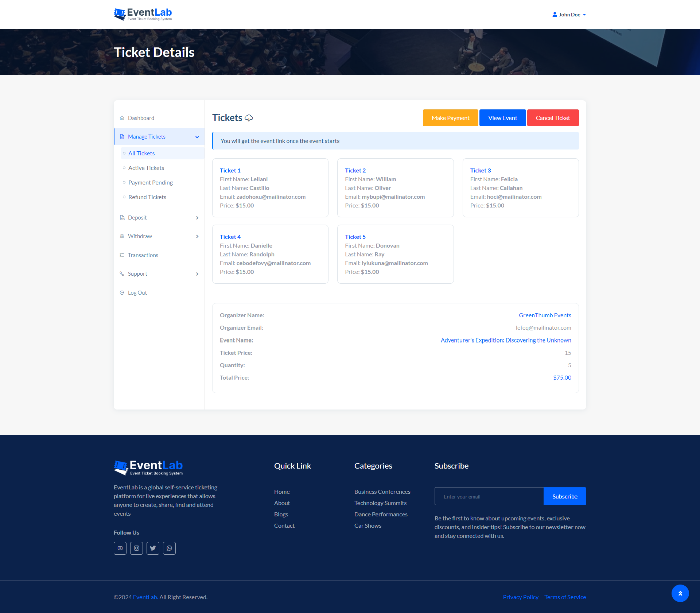Expand the Deposit sidebar menu
The image size is (700, 613).
pos(197,218)
